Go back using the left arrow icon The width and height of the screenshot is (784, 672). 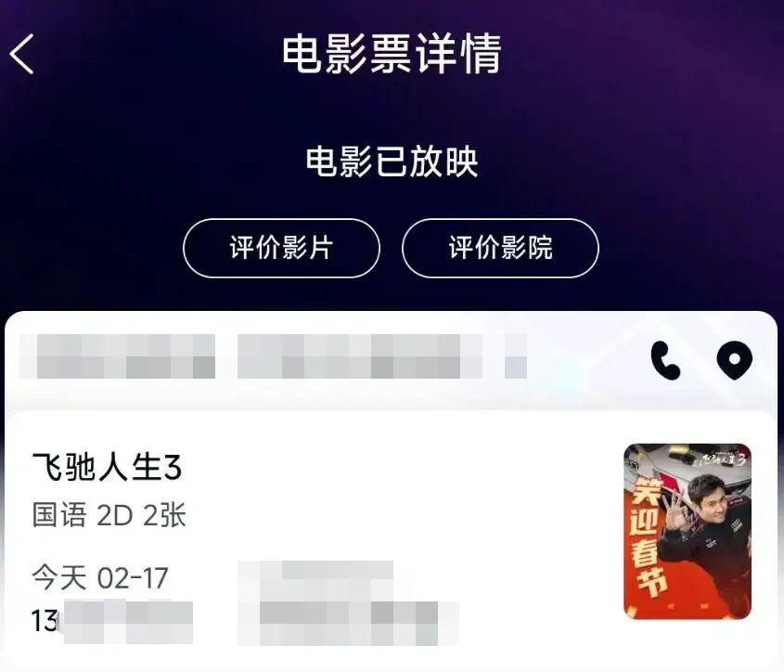pyautogui.click(x=21, y=54)
